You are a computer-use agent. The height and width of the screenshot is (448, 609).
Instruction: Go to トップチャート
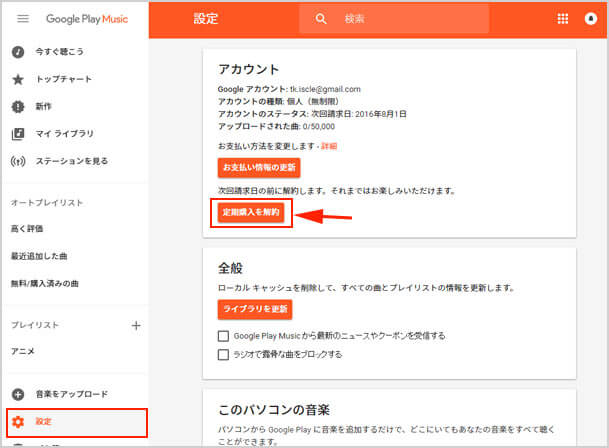64,79
